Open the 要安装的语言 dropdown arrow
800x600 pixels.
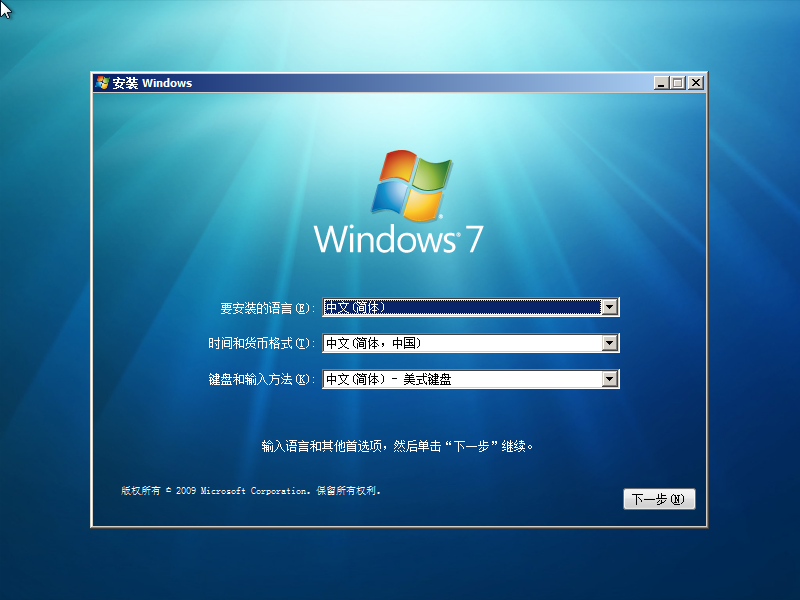click(610, 307)
